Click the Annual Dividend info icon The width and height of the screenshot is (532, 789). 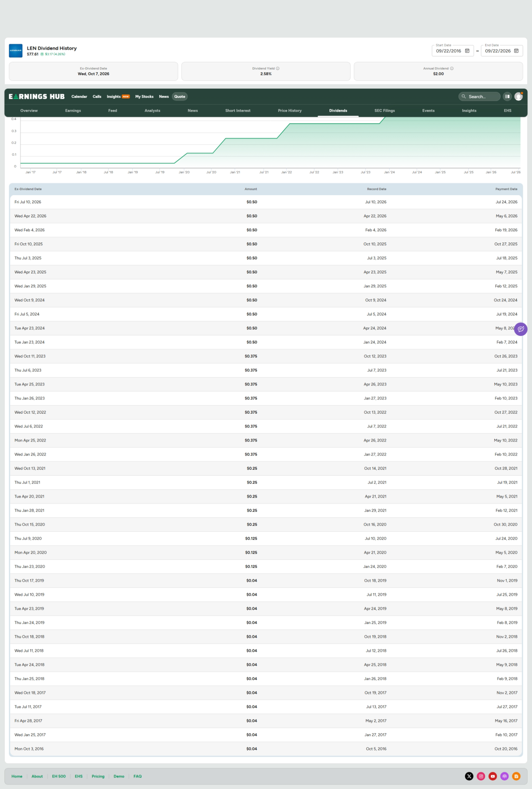pyautogui.click(x=452, y=68)
